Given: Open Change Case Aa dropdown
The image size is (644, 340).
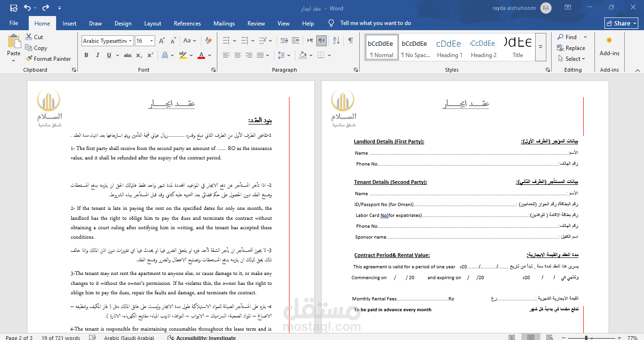Looking at the screenshot, I should pyautogui.click(x=189, y=41).
